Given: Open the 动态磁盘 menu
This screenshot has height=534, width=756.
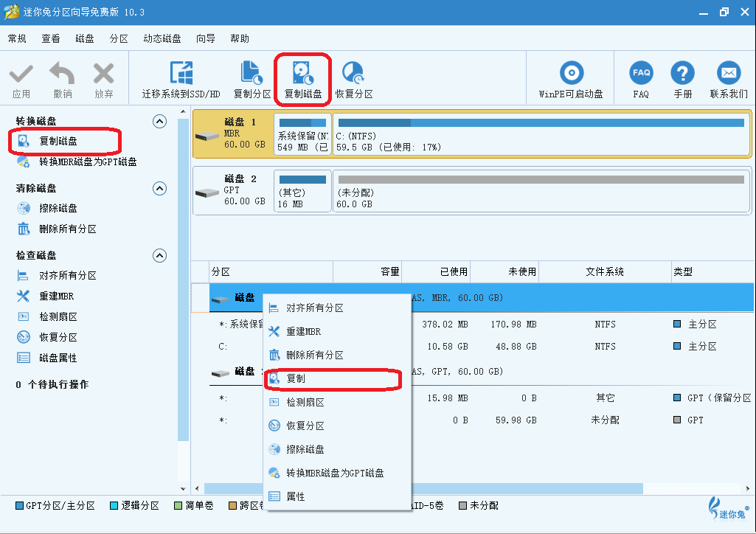Looking at the screenshot, I should tap(162, 38).
